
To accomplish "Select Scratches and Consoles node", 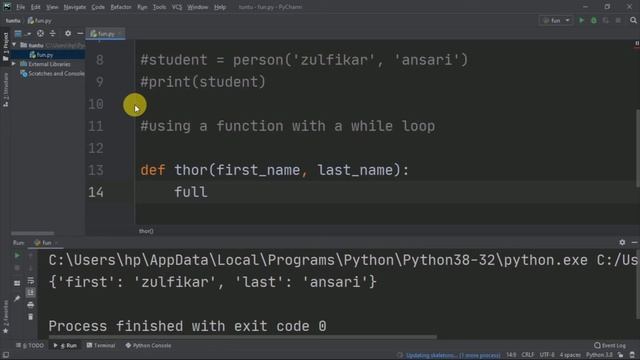I will coord(52,73).
